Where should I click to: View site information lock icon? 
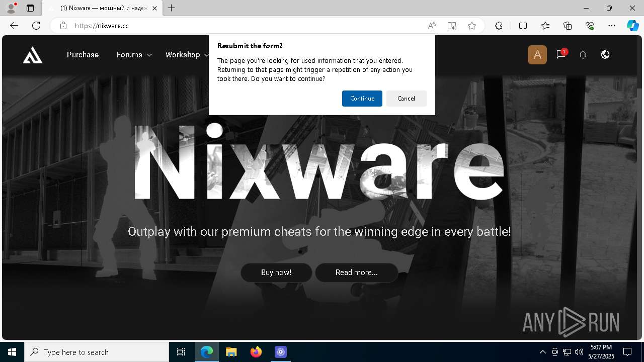pos(63,26)
